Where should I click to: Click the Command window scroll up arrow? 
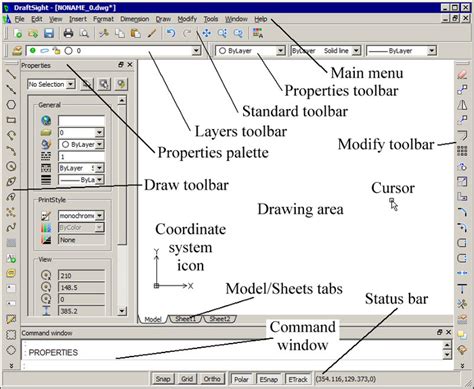(x=447, y=344)
